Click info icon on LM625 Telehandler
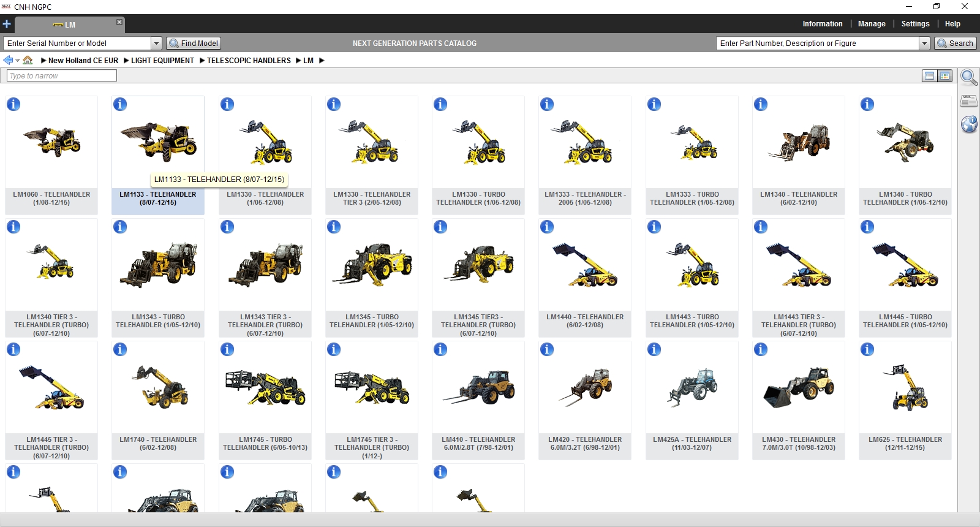 [867, 349]
